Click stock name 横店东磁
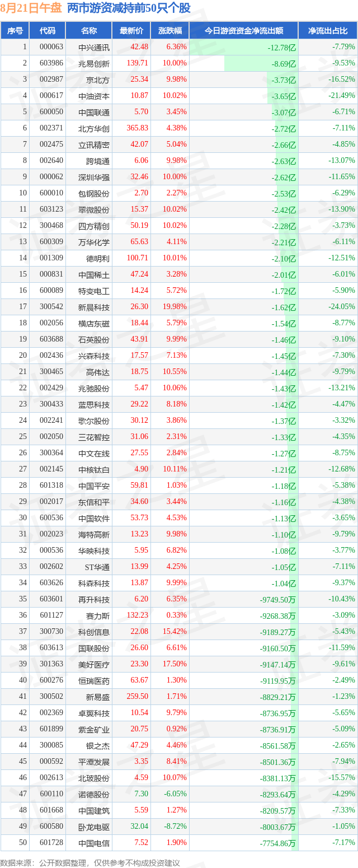Viewport: 358px width, 868px height. (94, 323)
